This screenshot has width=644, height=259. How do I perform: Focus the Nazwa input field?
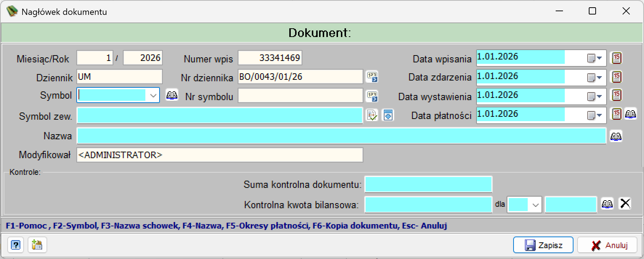coord(341,136)
